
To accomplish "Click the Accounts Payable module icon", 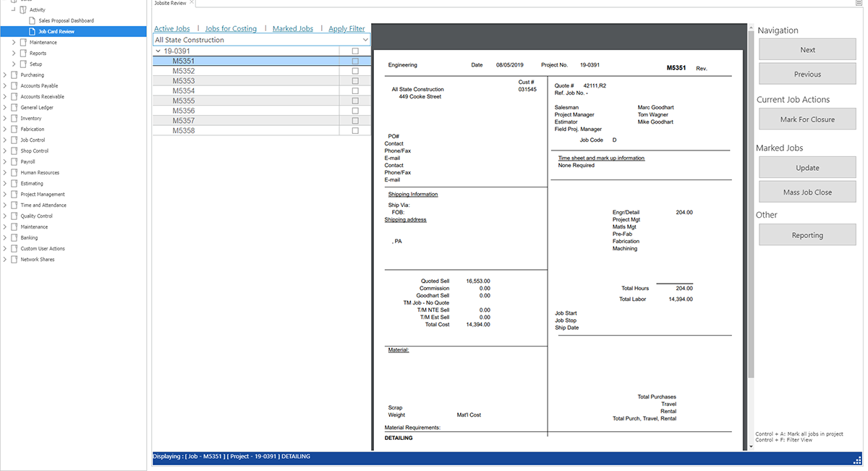I will coord(14,86).
